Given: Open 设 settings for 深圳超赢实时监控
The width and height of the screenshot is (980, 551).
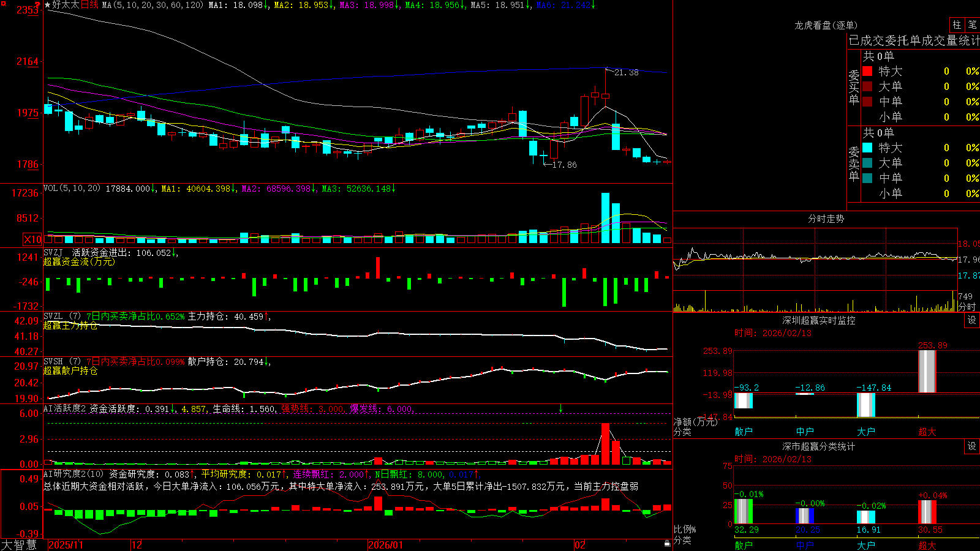Looking at the screenshot, I should click(972, 320).
